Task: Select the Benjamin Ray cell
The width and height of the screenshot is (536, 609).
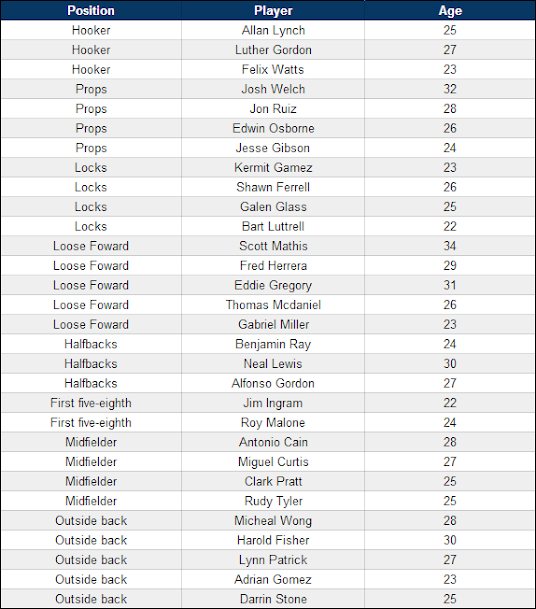Action: 273,344
